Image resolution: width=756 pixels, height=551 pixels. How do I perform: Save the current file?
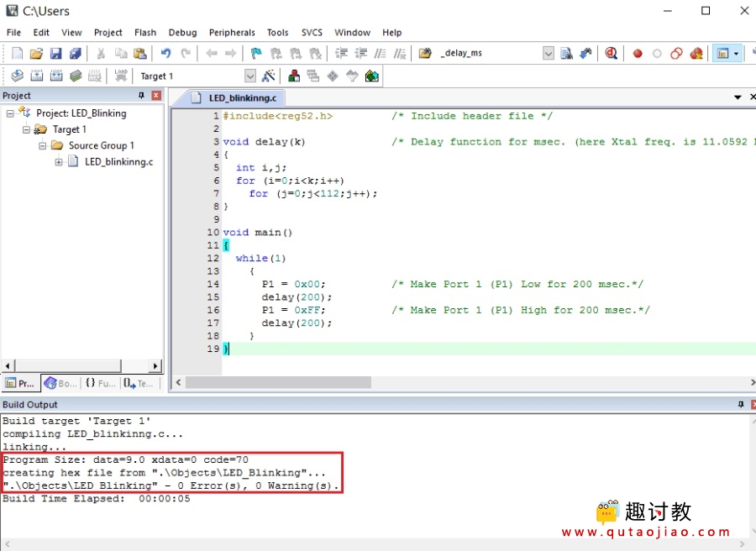tap(56, 53)
